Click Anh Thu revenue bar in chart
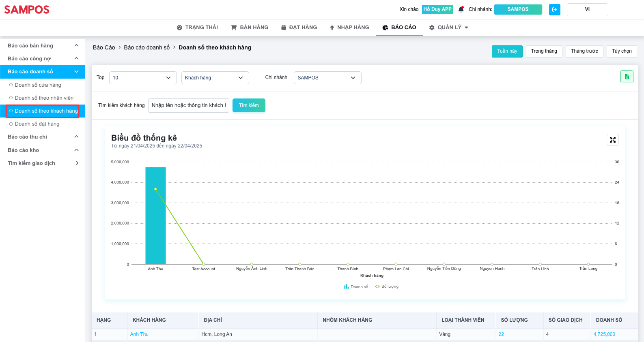Image resolution: width=644 pixels, height=342 pixels. [x=155, y=216]
